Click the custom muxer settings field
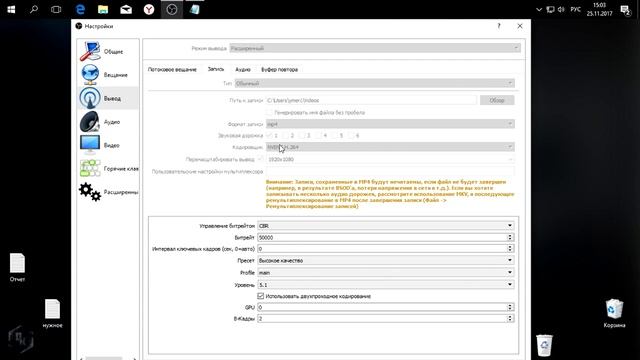The height and width of the screenshot is (360, 640). (390, 171)
